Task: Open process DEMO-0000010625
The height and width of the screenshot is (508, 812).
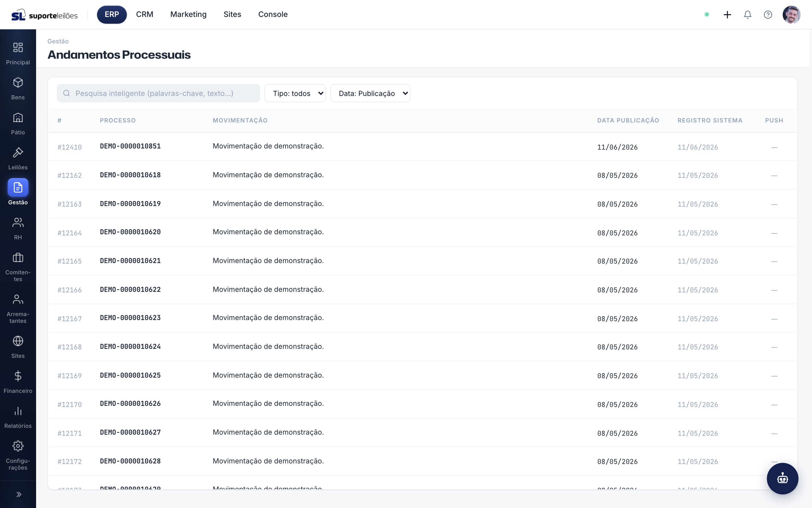Action: 130,375
